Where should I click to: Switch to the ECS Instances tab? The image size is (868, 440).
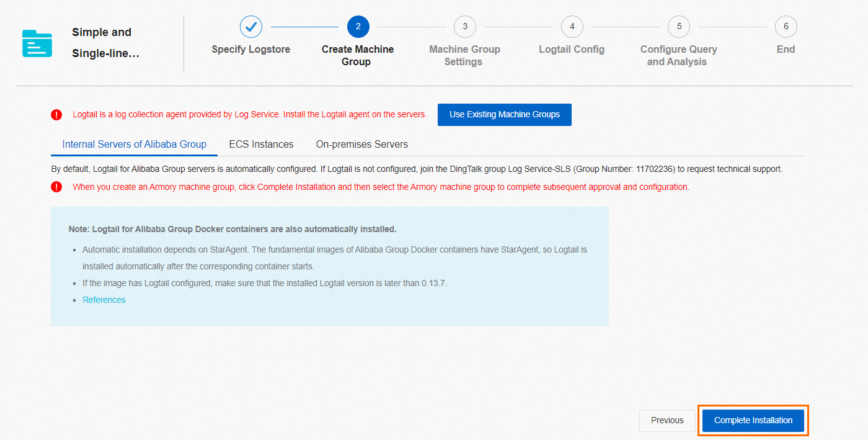pyautogui.click(x=261, y=144)
